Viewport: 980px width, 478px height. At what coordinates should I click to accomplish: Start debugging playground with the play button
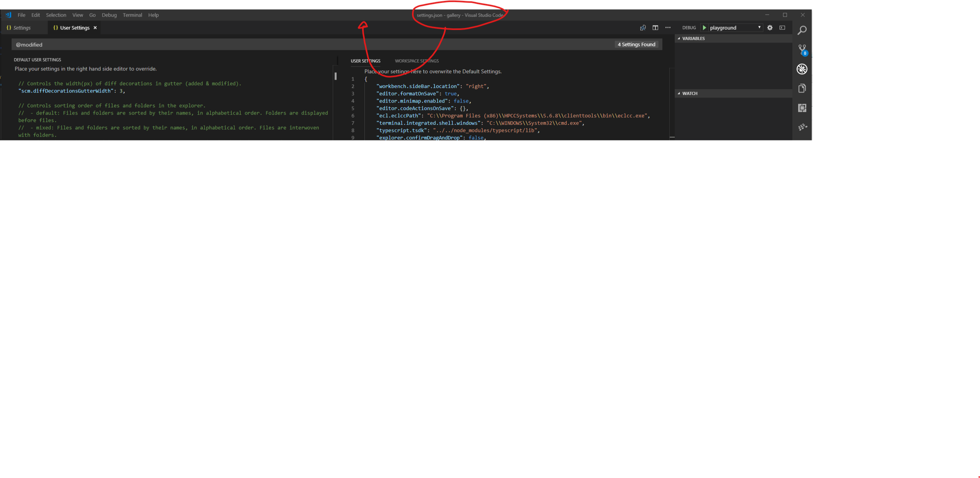click(705, 27)
